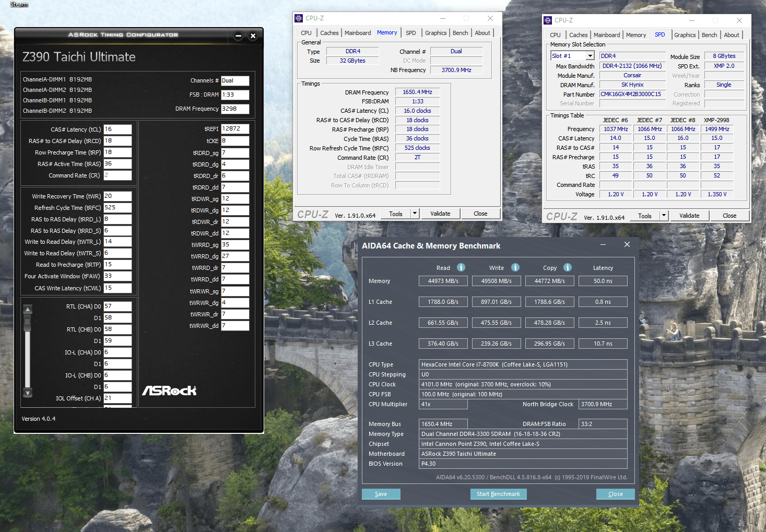Open the Slot #1 dropdown in CPU-Z SPD
Viewport: 766px width, 532px height.
[x=590, y=56]
